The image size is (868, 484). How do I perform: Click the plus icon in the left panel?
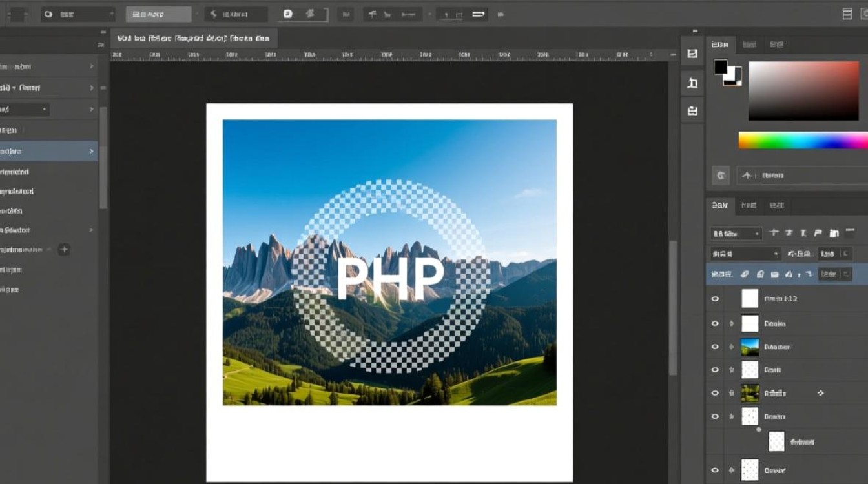64,250
